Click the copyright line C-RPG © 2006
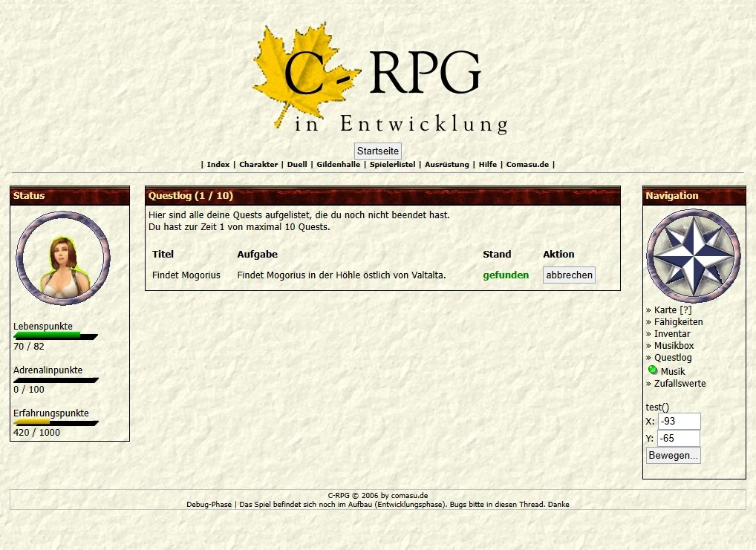The width and height of the screenshot is (756, 550). [378, 496]
